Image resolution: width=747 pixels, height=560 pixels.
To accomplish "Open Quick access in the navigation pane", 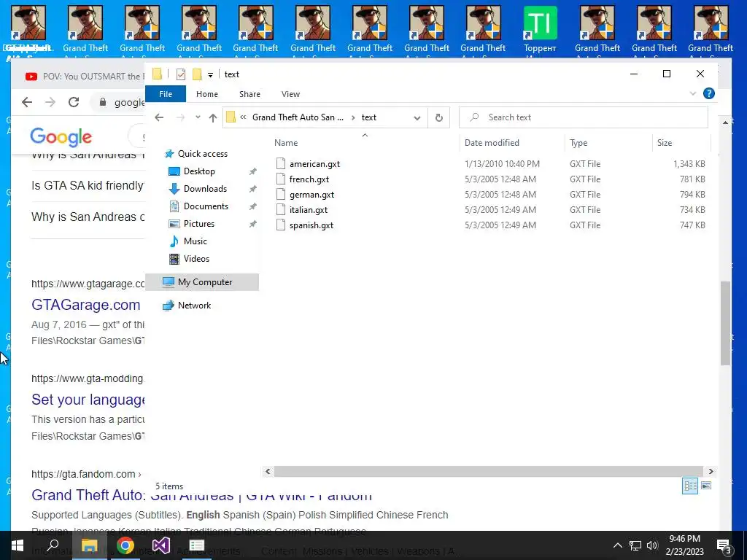I will (x=203, y=153).
